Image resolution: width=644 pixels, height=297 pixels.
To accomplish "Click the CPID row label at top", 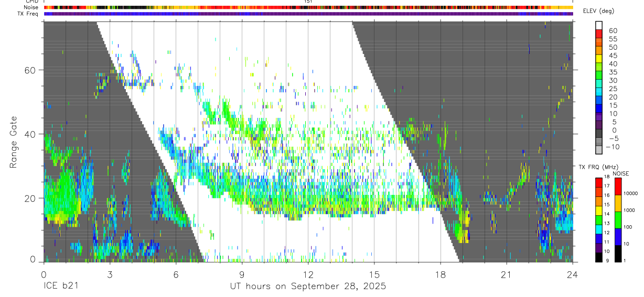I will pyautogui.click(x=31, y=2).
